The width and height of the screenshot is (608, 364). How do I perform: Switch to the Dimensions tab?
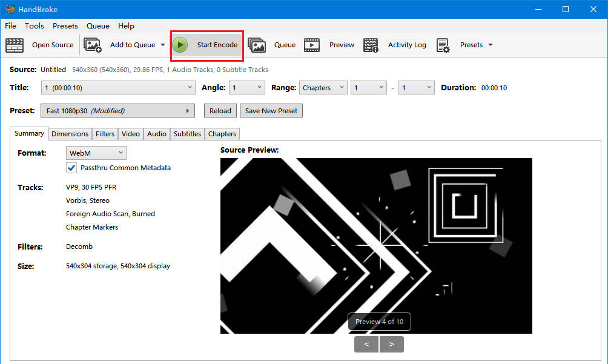(x=70, y=134)
